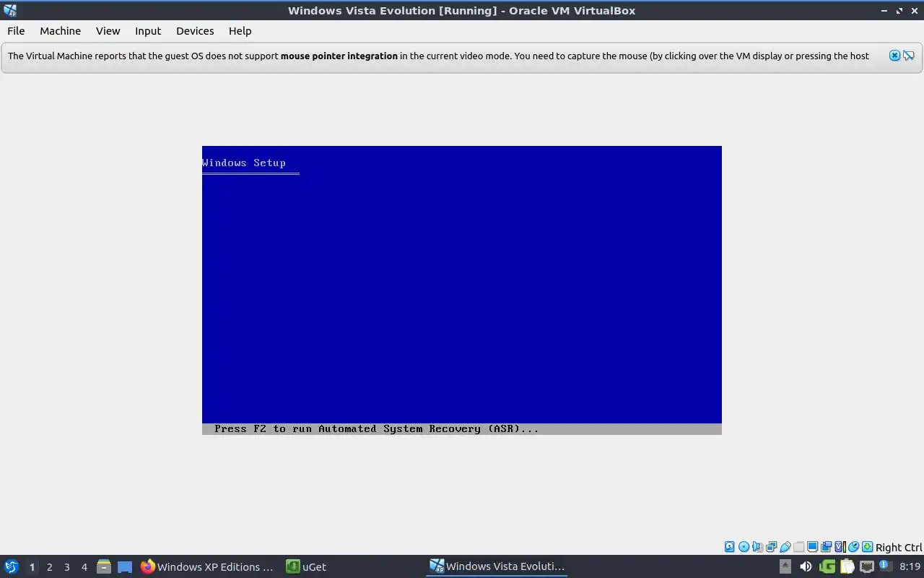Click the removable media eject tray icon
The width and height of the screenshot is (924, 578).
pyautogui.click(x=785, y=566)
